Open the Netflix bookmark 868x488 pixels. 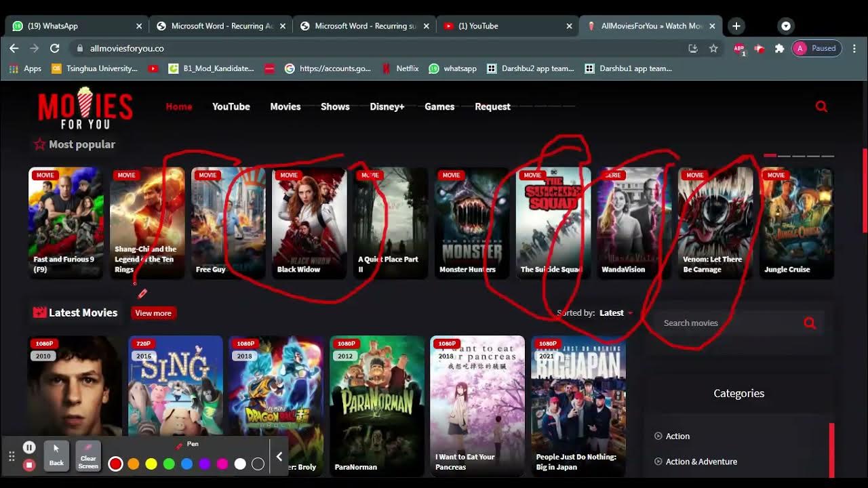(400, 68)
